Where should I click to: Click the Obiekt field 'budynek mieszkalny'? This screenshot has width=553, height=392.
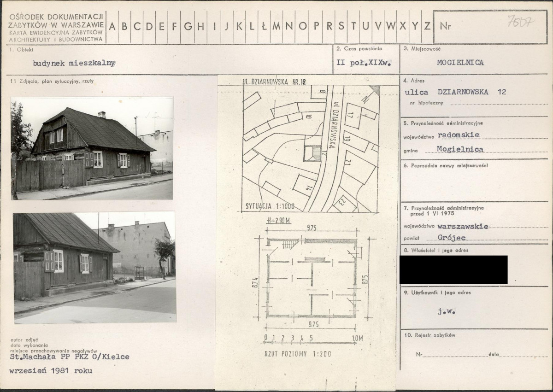pos(74,64)
